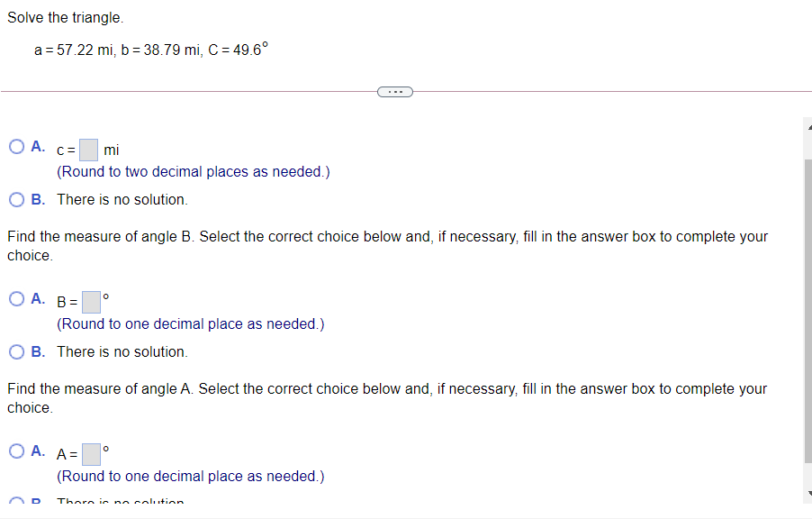Screen dimensions: 812x519
Task: Expand the ellipsis divider control
Action: 394,91
